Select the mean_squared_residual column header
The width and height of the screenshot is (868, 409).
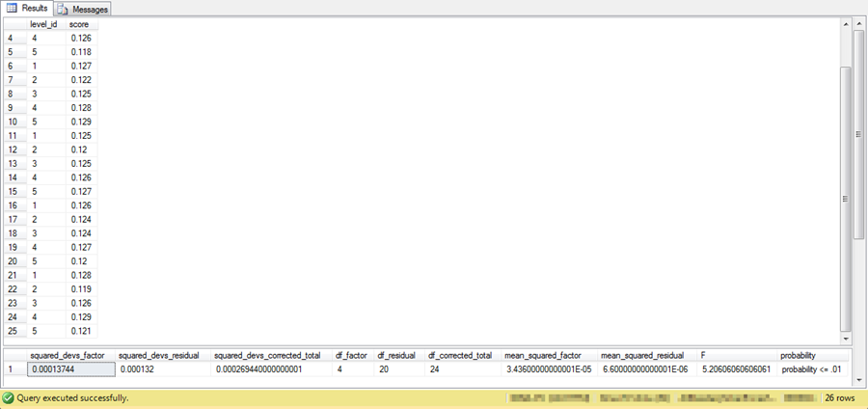(645, 355)
